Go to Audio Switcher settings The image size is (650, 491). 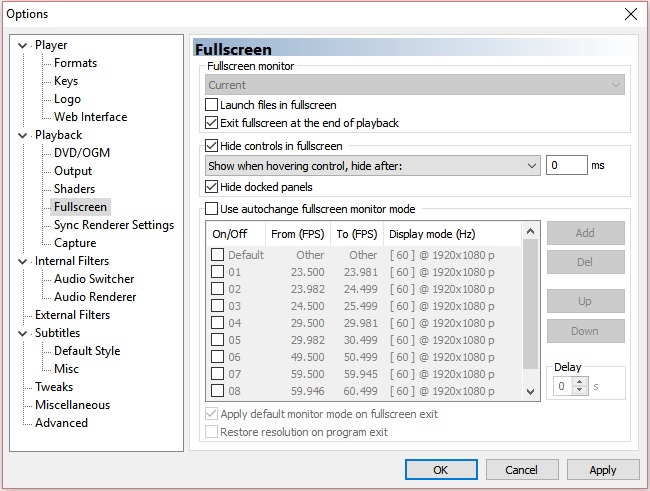pos(94,279)
